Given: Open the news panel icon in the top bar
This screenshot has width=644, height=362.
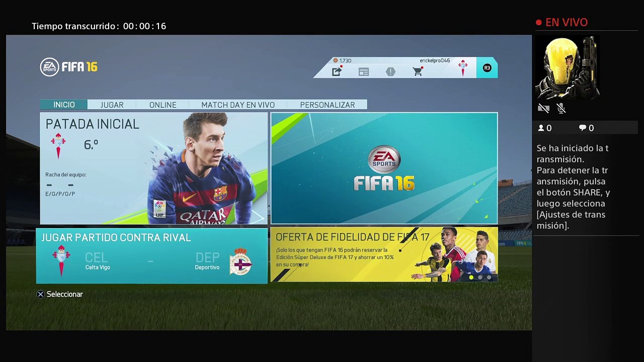Looking at the screenshot, I should 364,72.
